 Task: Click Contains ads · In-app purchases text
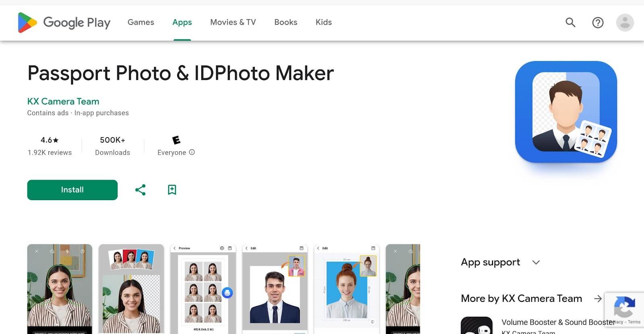tap(78, 113)
